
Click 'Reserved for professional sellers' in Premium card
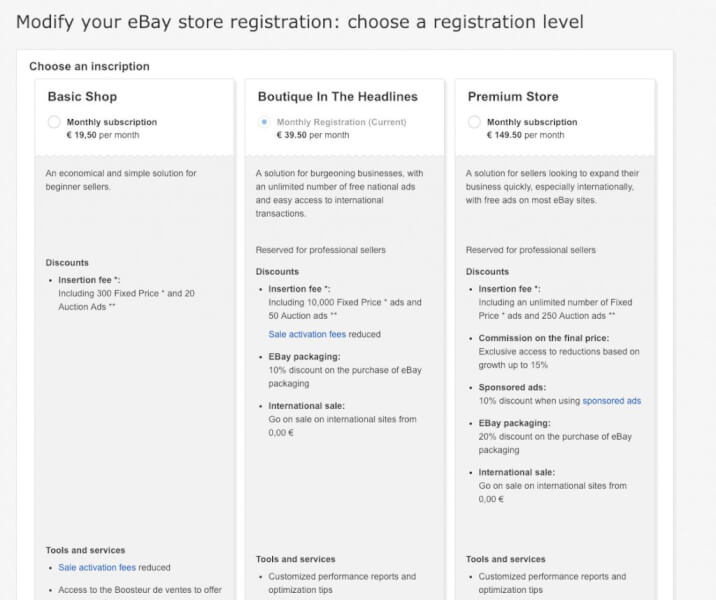pyautogui.click(x=531, y=250)
